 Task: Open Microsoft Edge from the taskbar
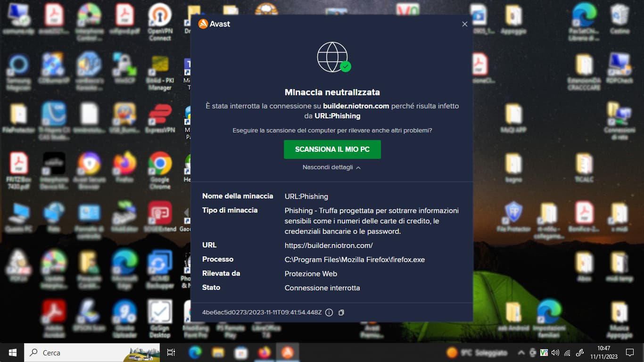195,353
